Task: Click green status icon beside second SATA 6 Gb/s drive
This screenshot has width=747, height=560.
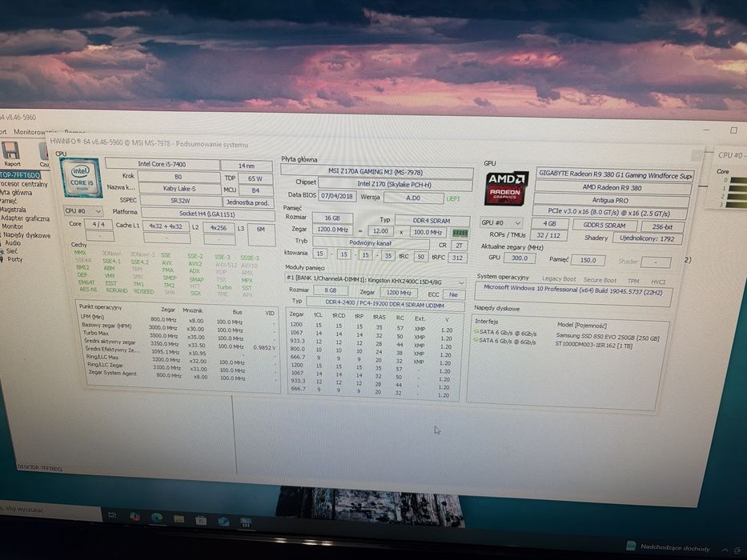Action: (476, 340)
